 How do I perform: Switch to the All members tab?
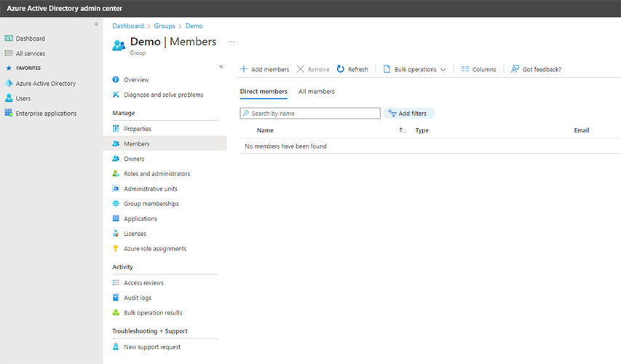click(317, 92)
